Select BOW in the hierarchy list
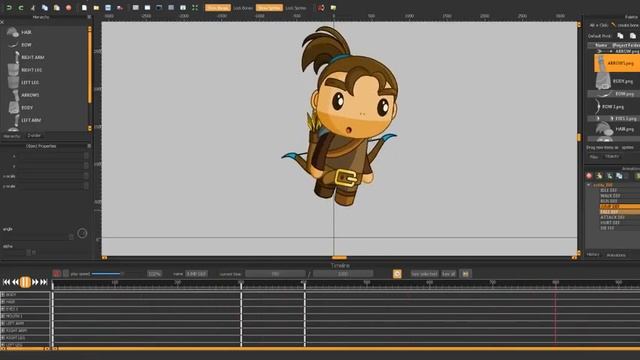Image resolution: width=640 pixels, height=360 pixels. pos(27,45)
